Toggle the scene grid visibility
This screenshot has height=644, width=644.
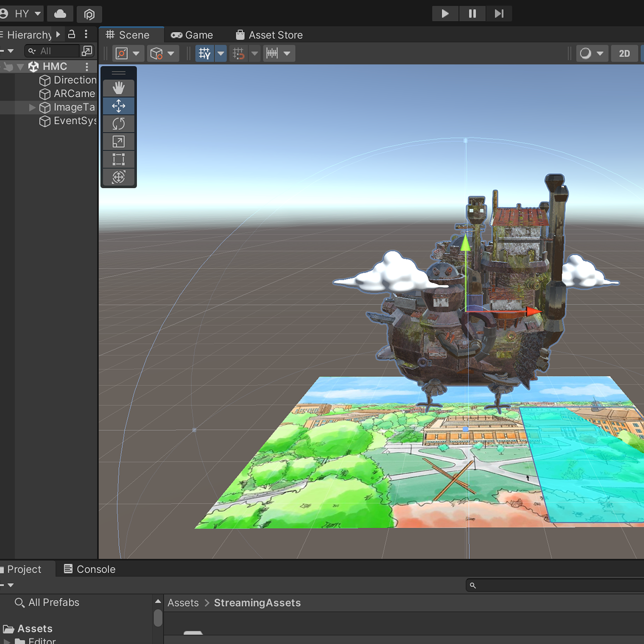(x=204, y=53)
